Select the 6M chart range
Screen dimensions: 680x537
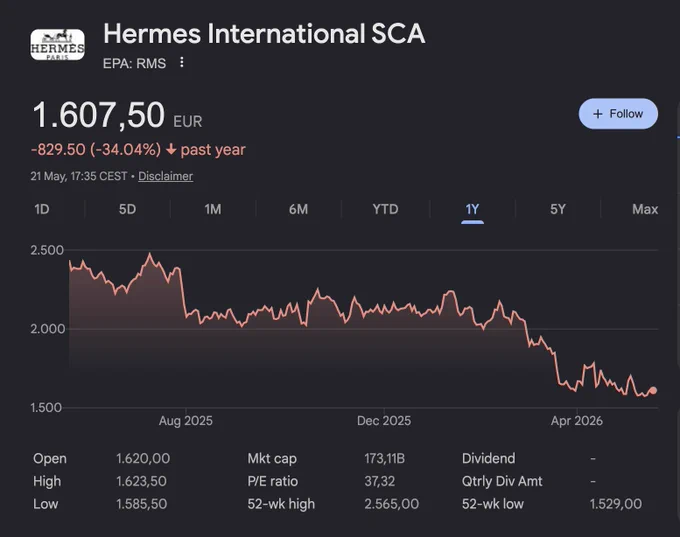click(298, 209)
